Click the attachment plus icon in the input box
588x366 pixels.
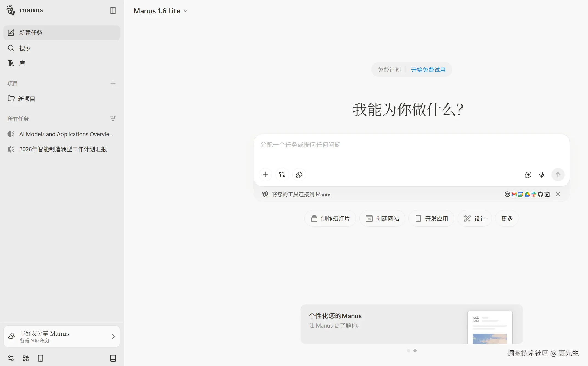[x=265, y=175]
